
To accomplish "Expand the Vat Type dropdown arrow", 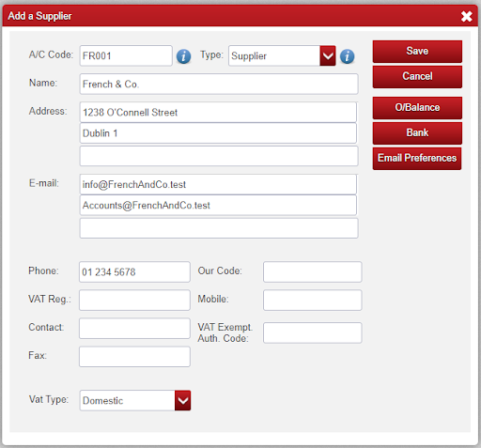I will point(182,400).
